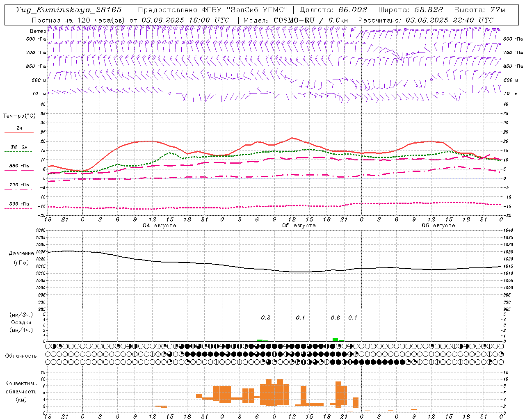Click the longitude value Долгота: 66.003
Viewport: 525px width, 420px height.
(x=333, y=10)
